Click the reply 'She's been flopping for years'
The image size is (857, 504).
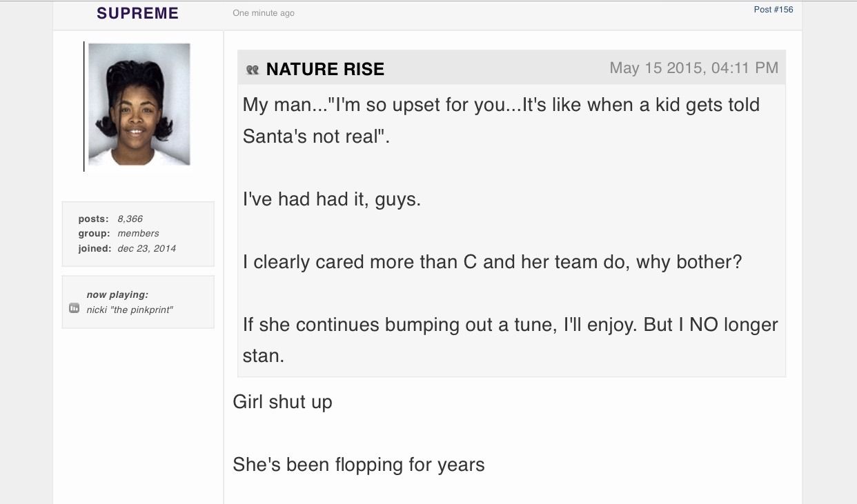click(359, 465)
